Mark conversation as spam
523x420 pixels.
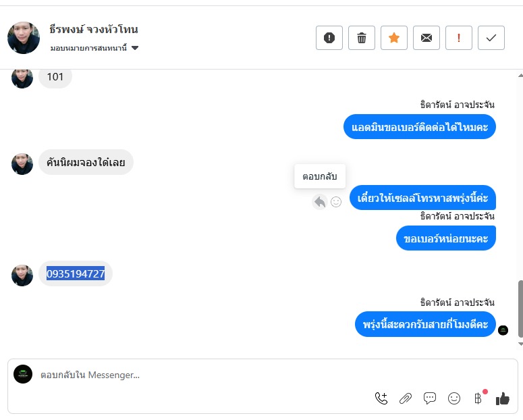click(x=329, y=38)
